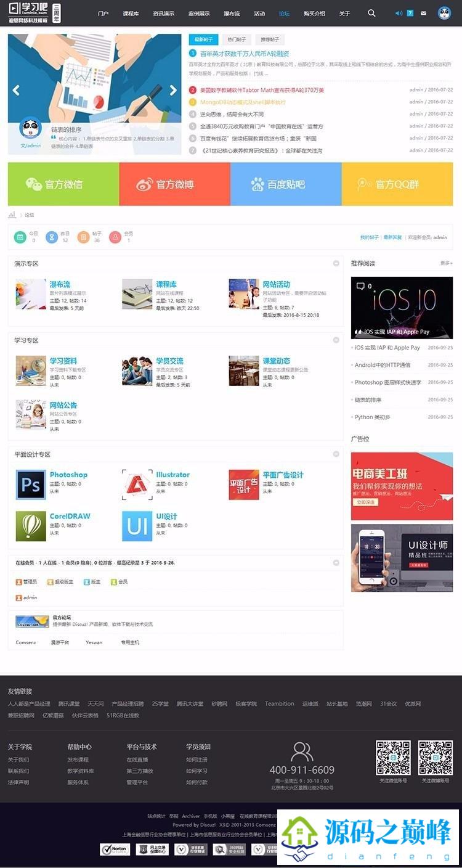The width and height of the screenshot is (462, 868).
Task: Collapse the online members section
Action: (336, 562)
